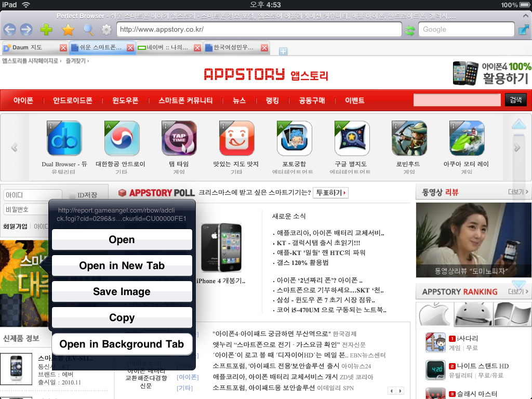
Task: Open the Dual Browser app icon
Action: [64, 138]
